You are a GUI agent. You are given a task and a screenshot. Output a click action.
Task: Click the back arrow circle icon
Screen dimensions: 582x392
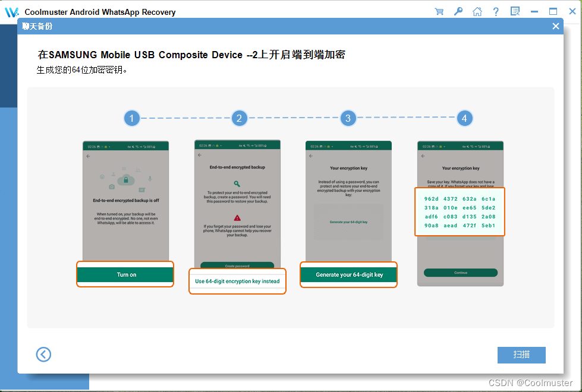point(43,355)
